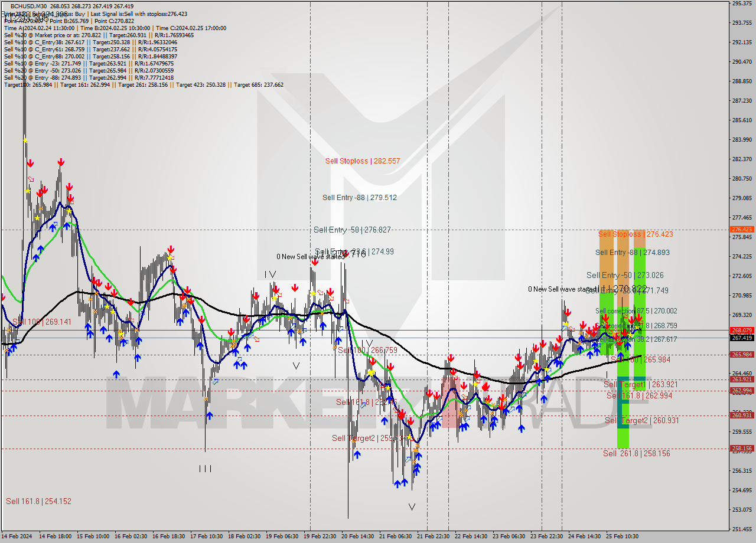This screenshot has height=543, width=756.
Task: Click the 'Sell 100 | 269.141' label
Action: (41, 322)
